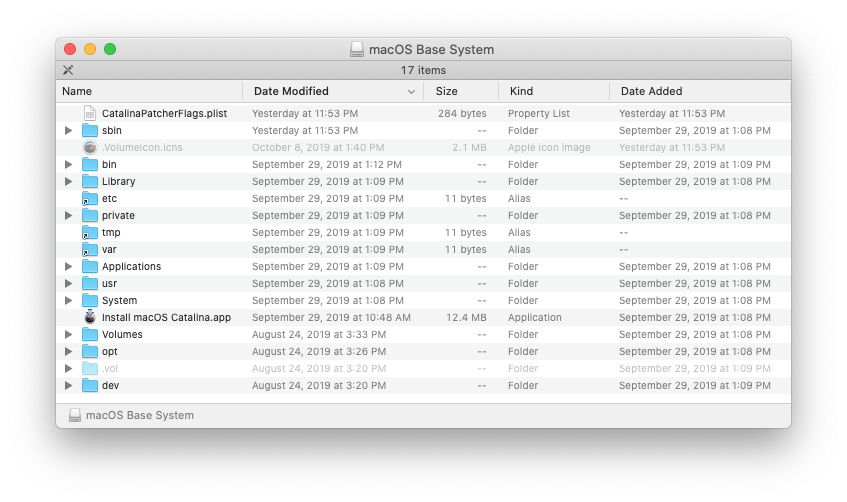Select the etc alias icon
This screenshot has width=847, height=502.
[x=90, y=198]
